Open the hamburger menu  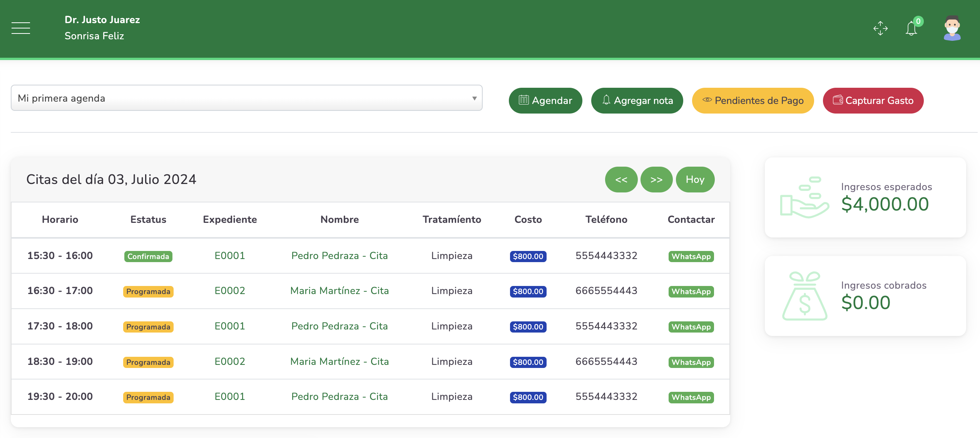tap(21, 28)
